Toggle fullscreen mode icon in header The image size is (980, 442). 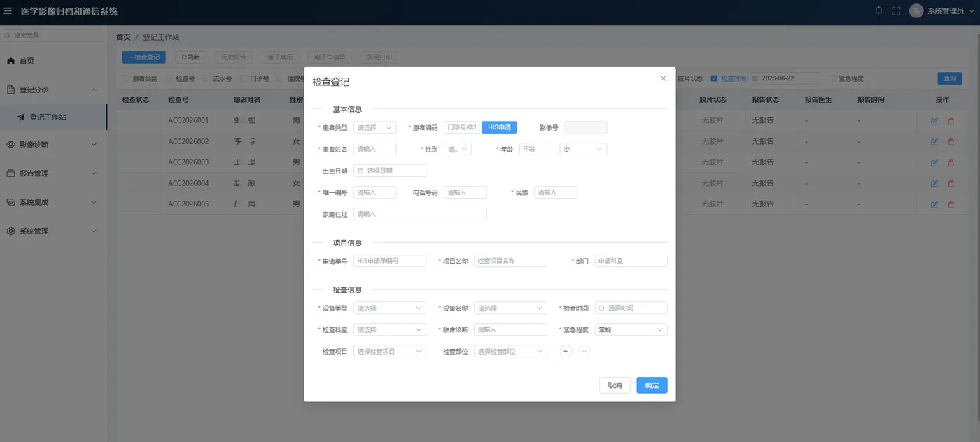[x=896, y=11]
